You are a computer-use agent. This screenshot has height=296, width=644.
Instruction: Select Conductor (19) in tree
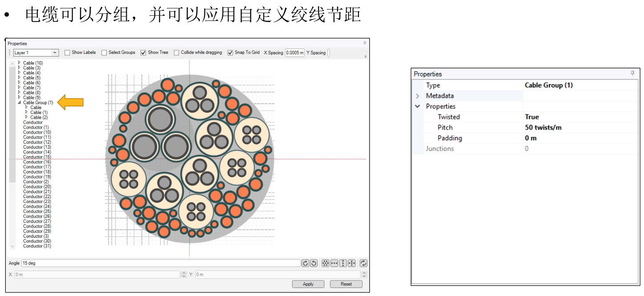(x=37, y=177)
